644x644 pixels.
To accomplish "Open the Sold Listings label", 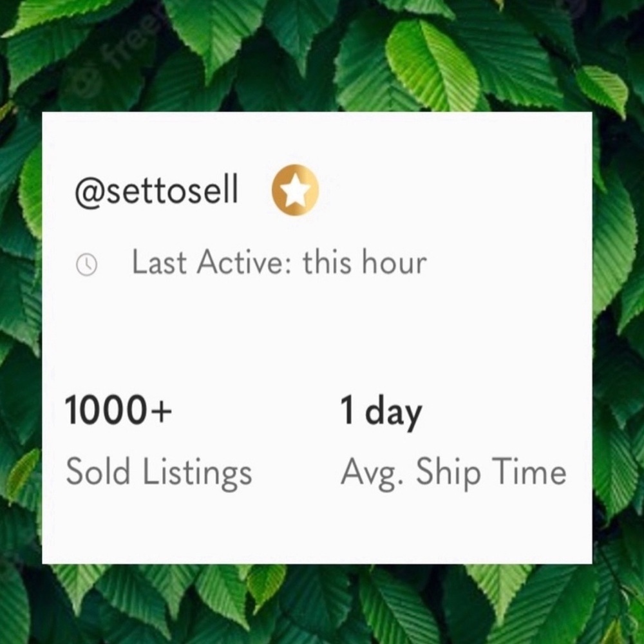I will point(159,473).
